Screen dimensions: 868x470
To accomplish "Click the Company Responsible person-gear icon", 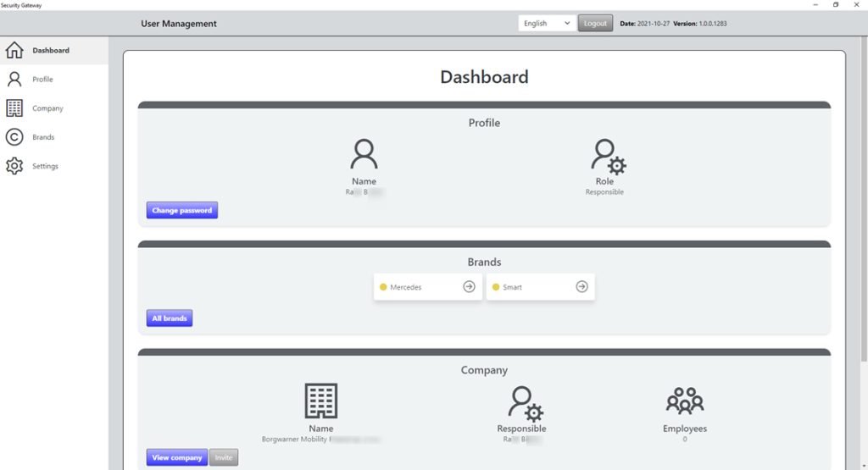I will 525,402.
